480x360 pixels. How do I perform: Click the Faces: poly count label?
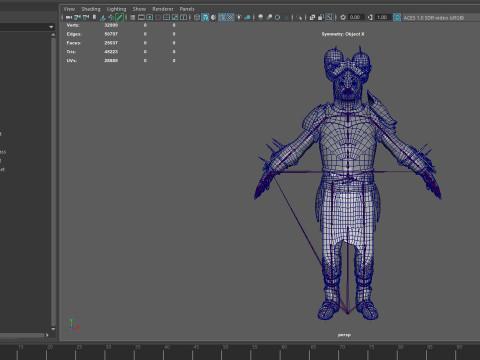(x=74, y=43)
